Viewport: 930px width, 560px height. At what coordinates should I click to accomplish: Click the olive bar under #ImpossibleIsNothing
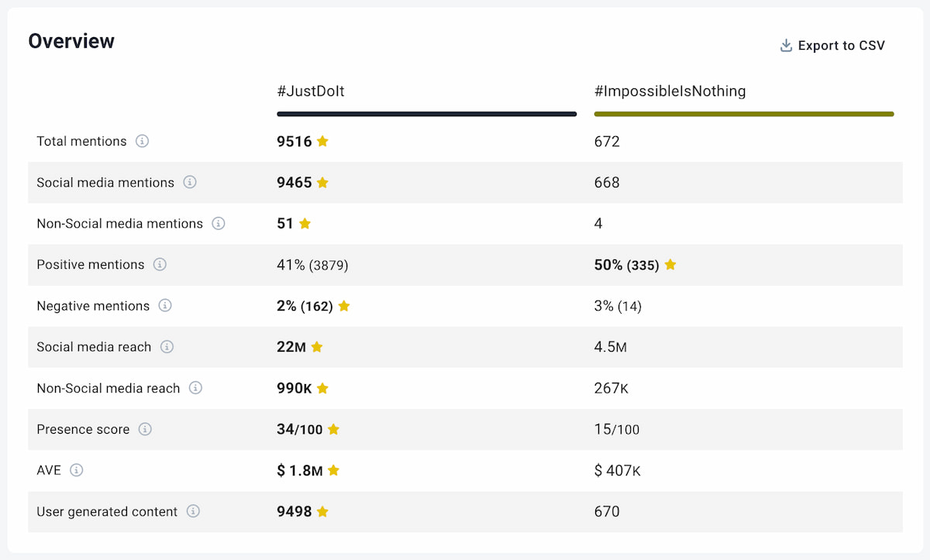tap(744, 113)
